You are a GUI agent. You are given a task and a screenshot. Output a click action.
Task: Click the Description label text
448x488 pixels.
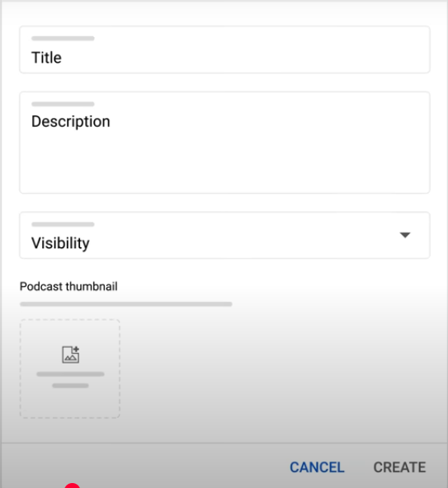click(x=71, y=121)
